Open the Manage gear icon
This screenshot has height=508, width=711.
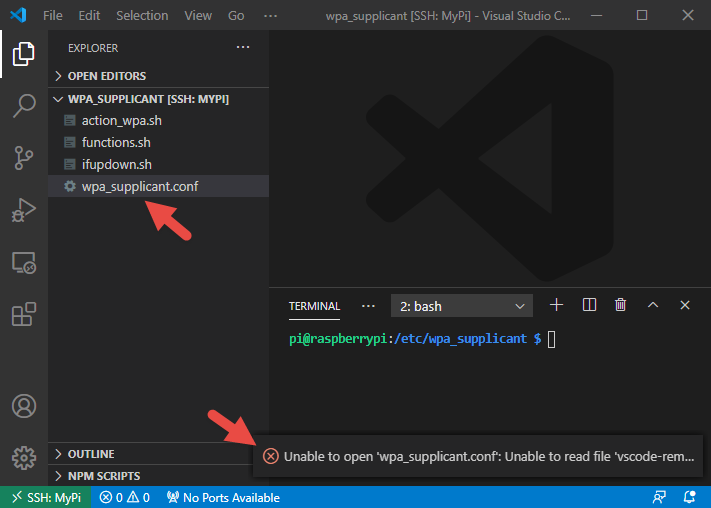[24, 458]
